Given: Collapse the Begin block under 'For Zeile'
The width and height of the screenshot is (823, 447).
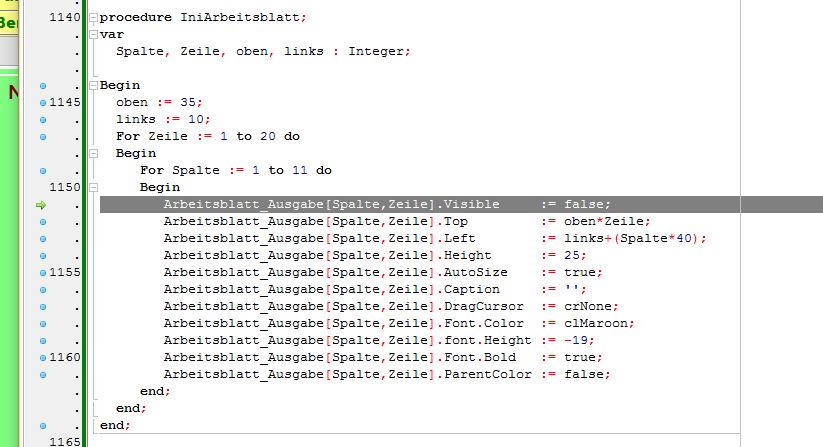Looking at the screenshot, I should click(x=92, y=153).
